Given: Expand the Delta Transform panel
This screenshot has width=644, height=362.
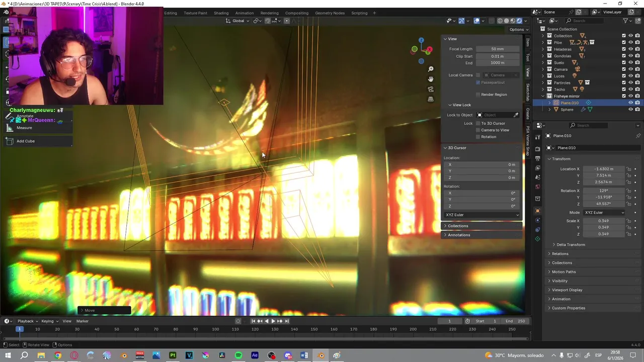Looking at the screenshot, I should pos(571,245).
